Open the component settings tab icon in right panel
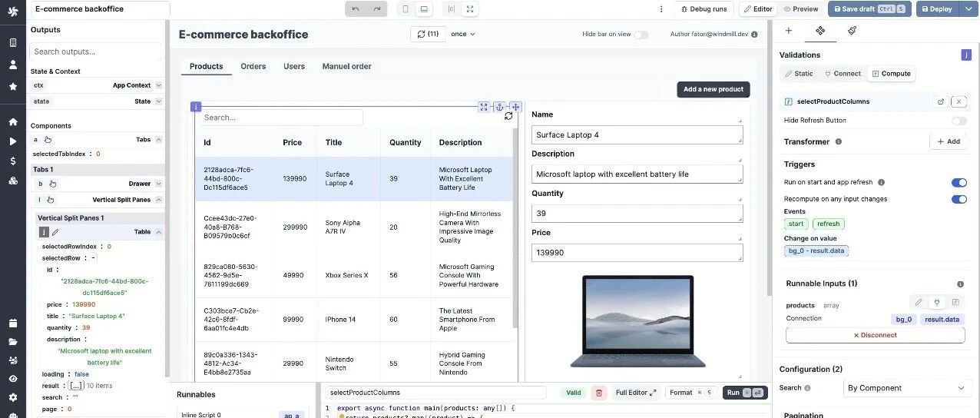980x418 pixels. pos(820,31)
